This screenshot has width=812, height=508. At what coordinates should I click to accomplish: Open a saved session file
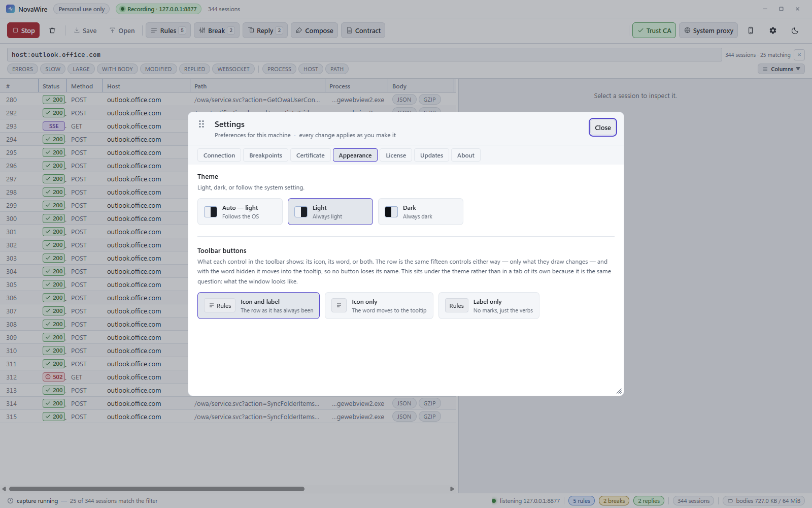pyautogui.click(x=122, y=30)
